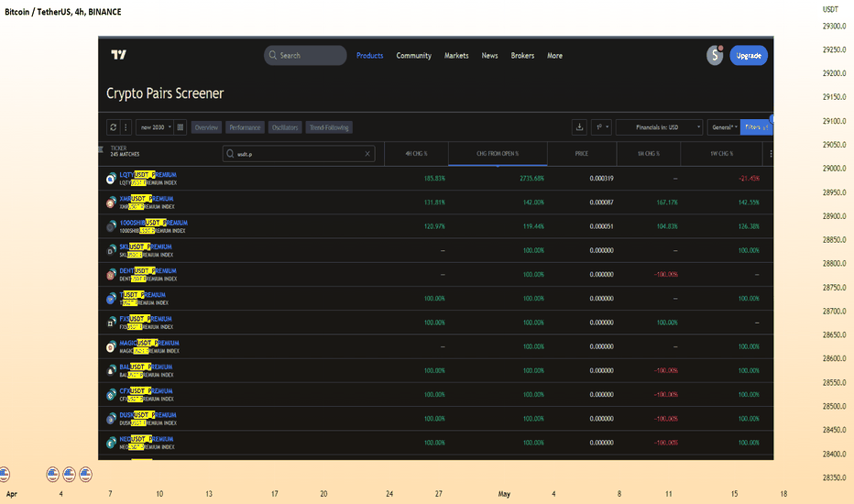Click the SKLUSDT_PREMIUM coin icon
This screenshot has width=854, height=504.
tap(111, 250)
